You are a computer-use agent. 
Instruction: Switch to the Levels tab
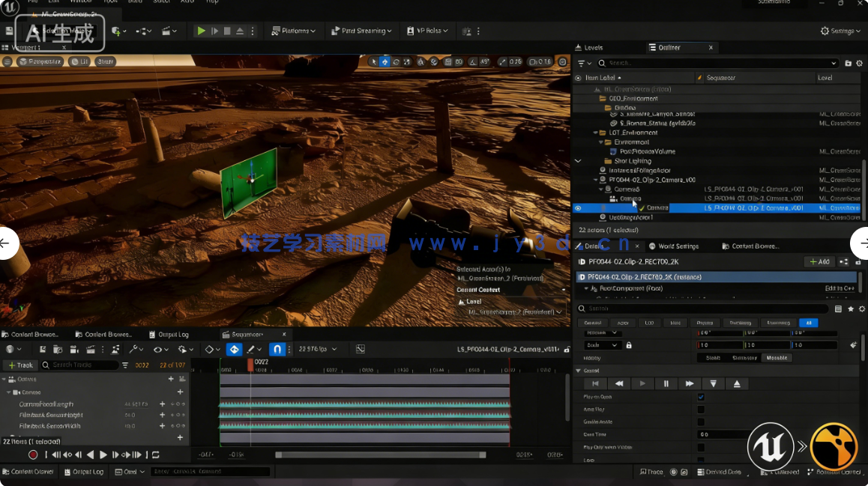(x=593, y=47)
